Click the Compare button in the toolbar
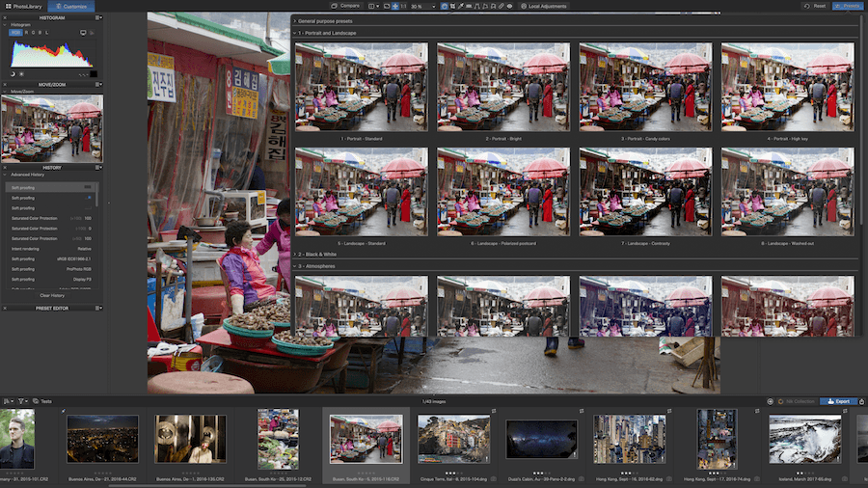 (345, 6)
